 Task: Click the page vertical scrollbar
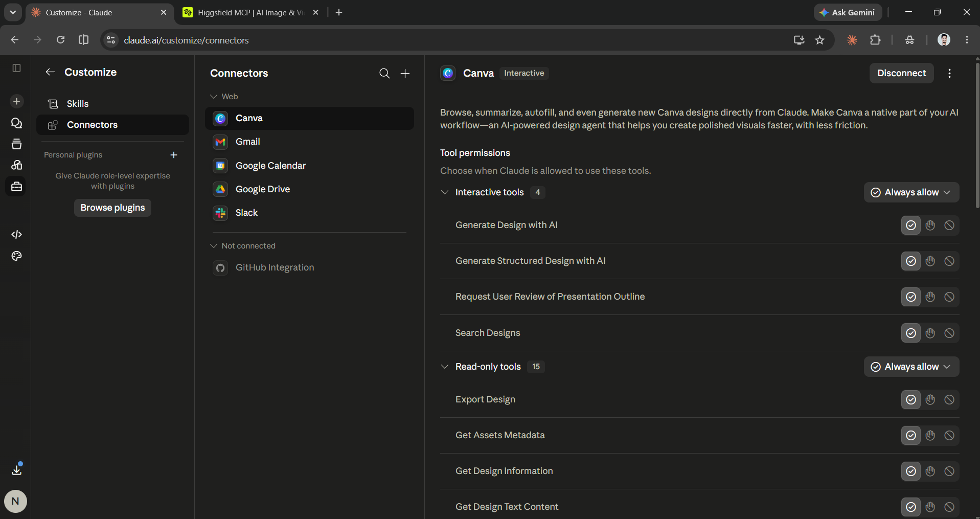click(977, 136)
